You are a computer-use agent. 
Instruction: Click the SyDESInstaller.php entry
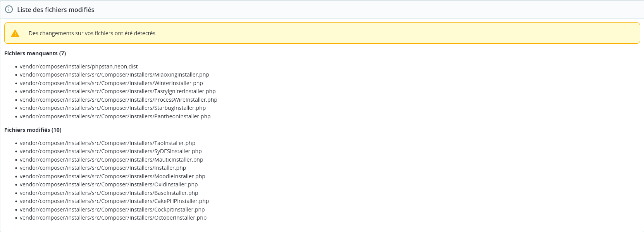(111, 151)
